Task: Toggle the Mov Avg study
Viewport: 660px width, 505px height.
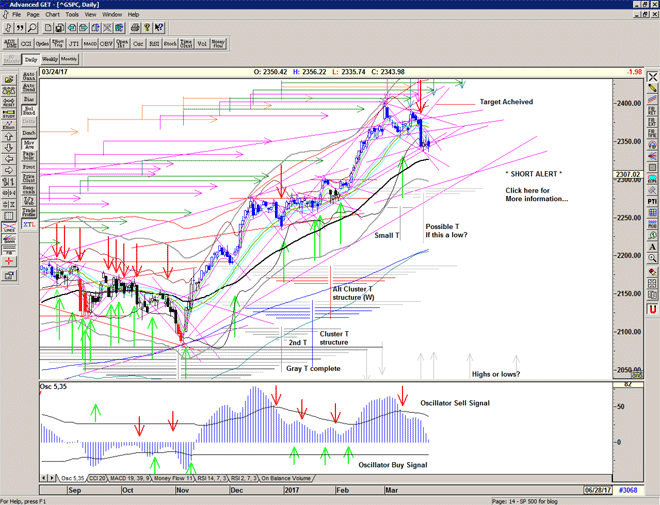Action: (x=29, y=145)
